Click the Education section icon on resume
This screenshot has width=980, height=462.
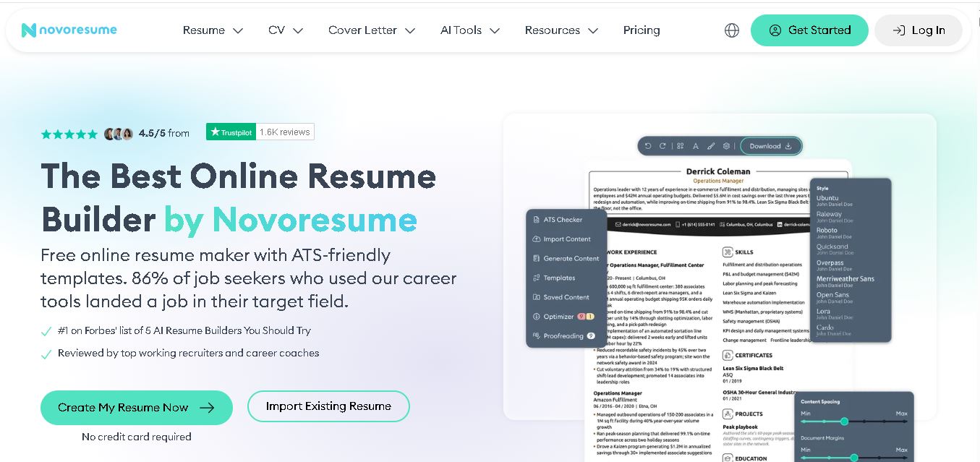point(727,458)
